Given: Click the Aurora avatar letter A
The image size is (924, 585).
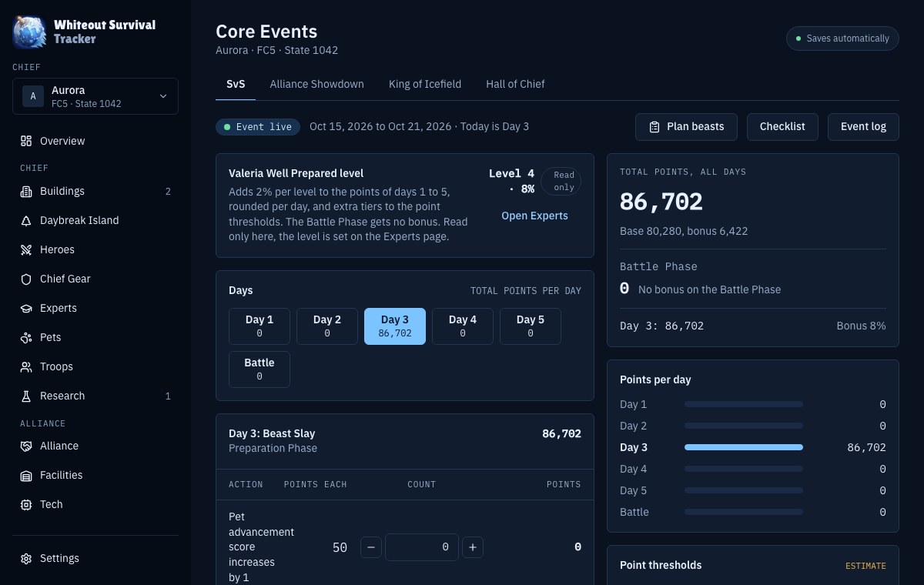Looking at the screenshot, I should (x=33, y=96).
